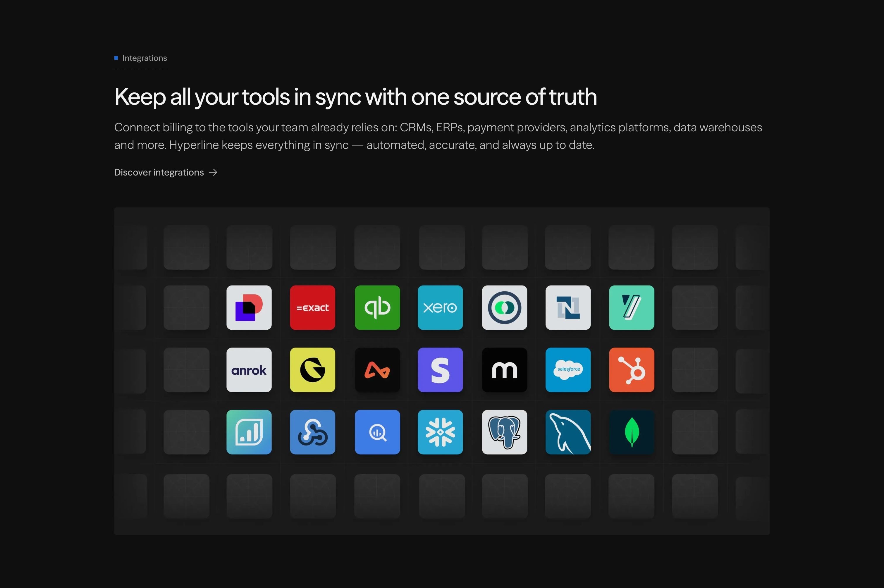
Task: Open the mint green slash-logo tile
Action: point(632,307)
